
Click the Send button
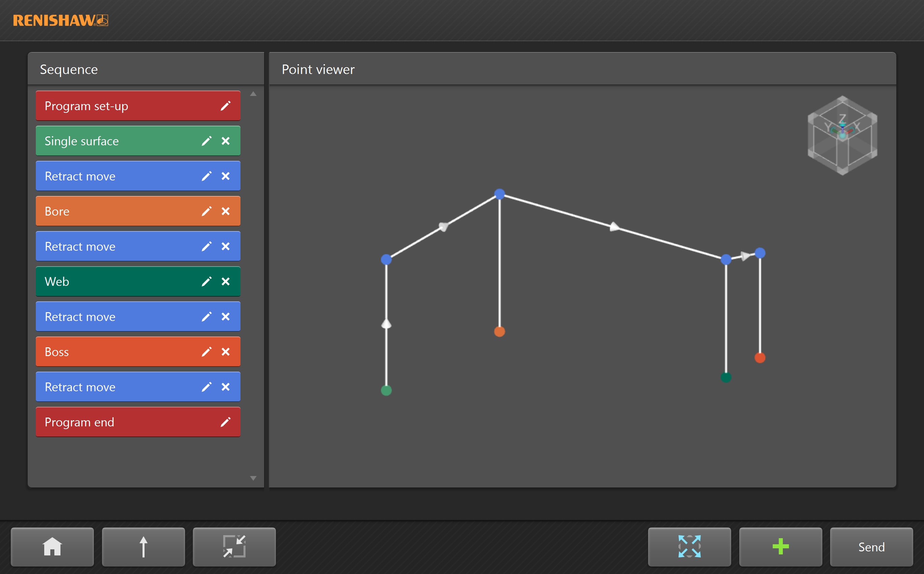pyautogui.click(x=871, y=547)
